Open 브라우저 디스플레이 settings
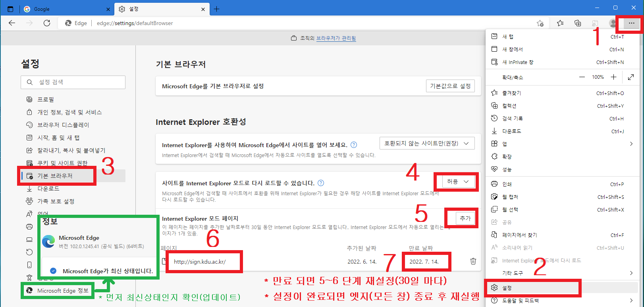 (x=73, y=125)
